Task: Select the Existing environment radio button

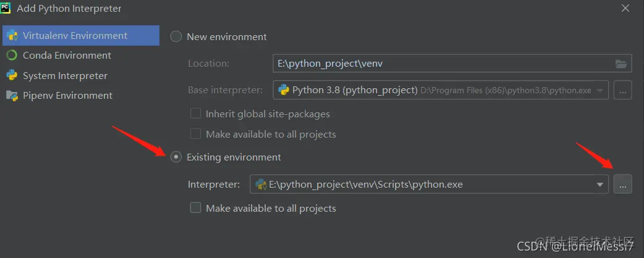Action: point(176,157)
